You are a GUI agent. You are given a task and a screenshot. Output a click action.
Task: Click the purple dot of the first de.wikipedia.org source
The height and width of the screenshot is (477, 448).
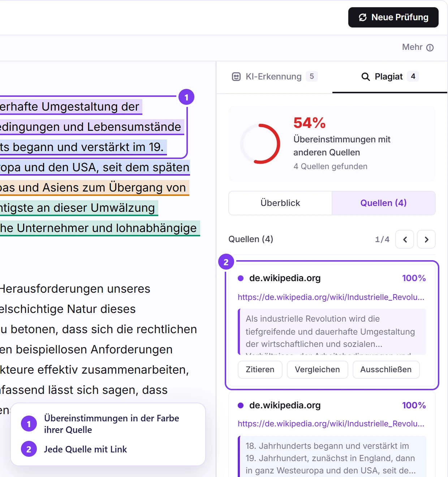pyautogui.click(x=241, y=278)
